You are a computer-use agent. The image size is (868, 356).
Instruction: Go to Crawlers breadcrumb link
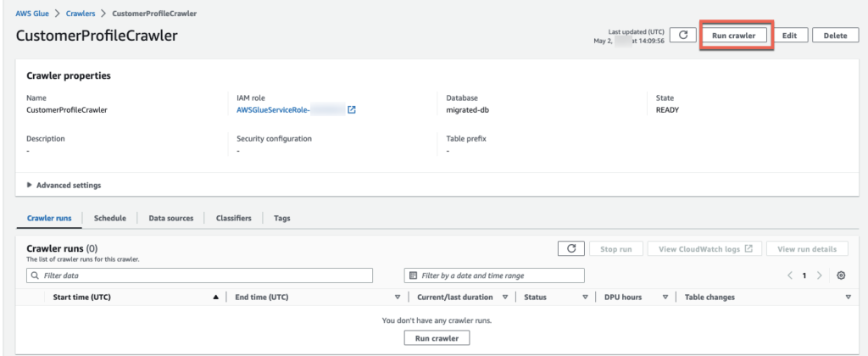coord(81,14)
